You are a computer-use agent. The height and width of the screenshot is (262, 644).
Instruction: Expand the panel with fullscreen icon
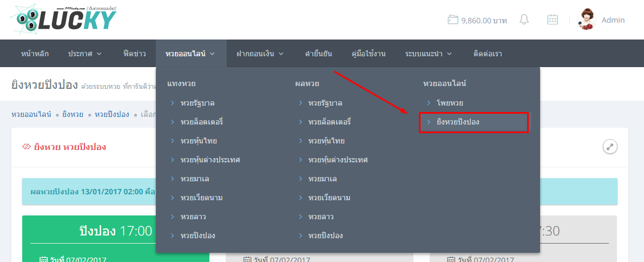tap(610, 147)
